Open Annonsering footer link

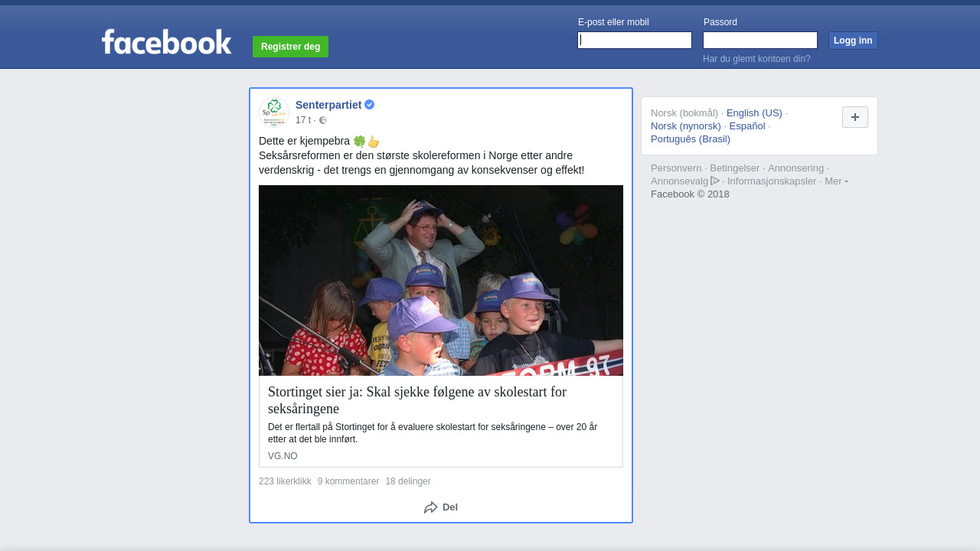(796, 168)
